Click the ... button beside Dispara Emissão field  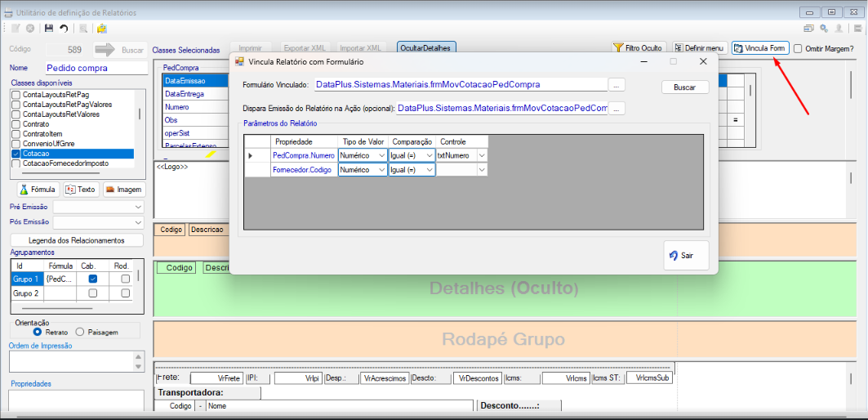tap(617, 108)
